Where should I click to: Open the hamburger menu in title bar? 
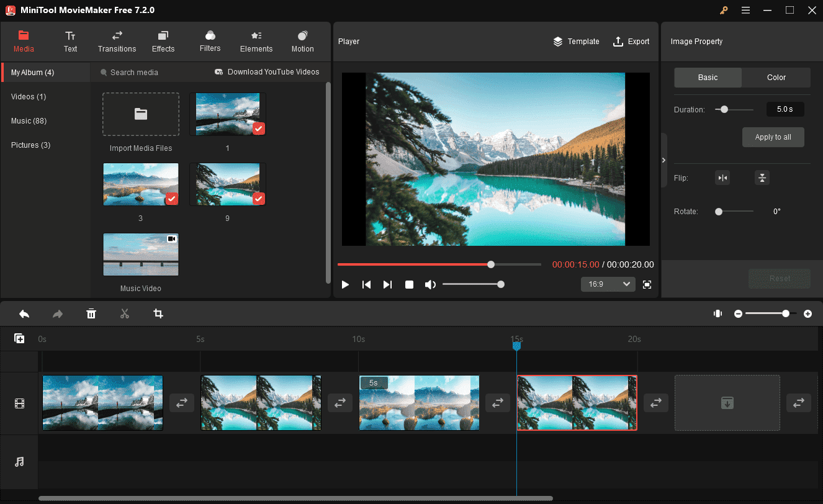click(745, 10)
